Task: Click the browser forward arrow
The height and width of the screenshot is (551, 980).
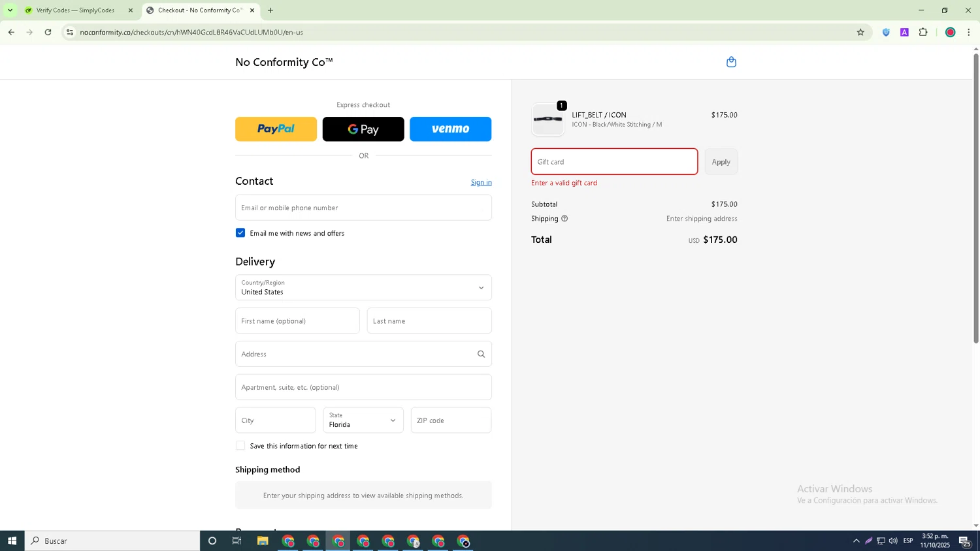Action: 29,32
